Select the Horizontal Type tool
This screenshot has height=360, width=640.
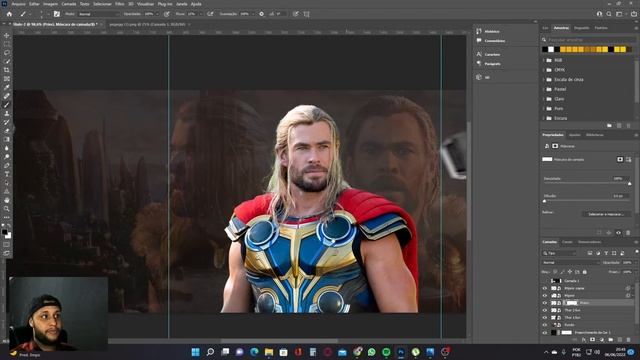click(x=7, y=174)
